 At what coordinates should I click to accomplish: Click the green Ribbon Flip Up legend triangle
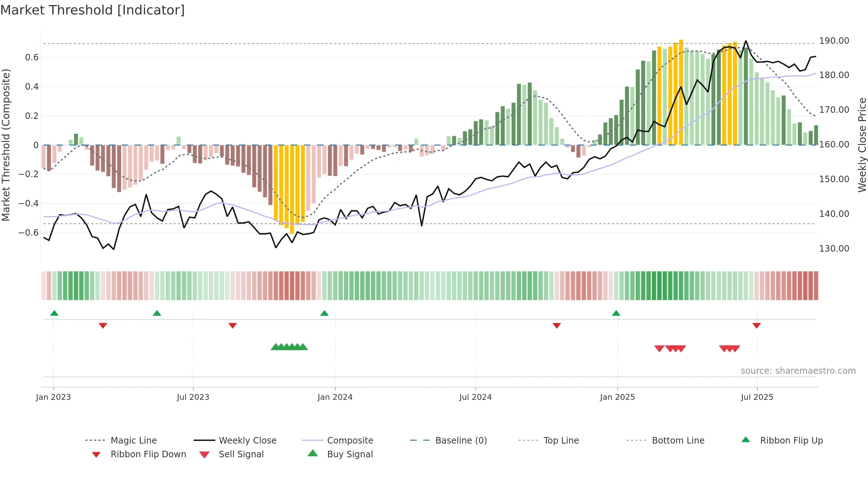[746, 440]
